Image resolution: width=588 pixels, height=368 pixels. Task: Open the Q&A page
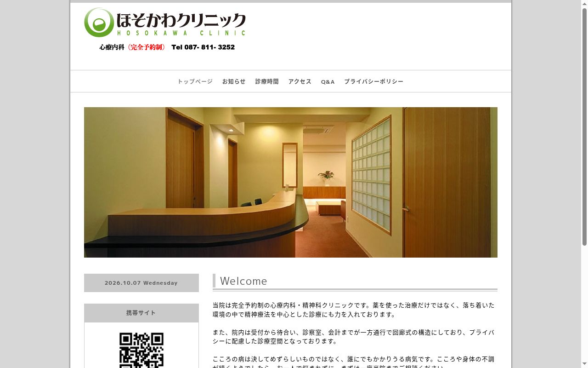click(x=328, y=81)
